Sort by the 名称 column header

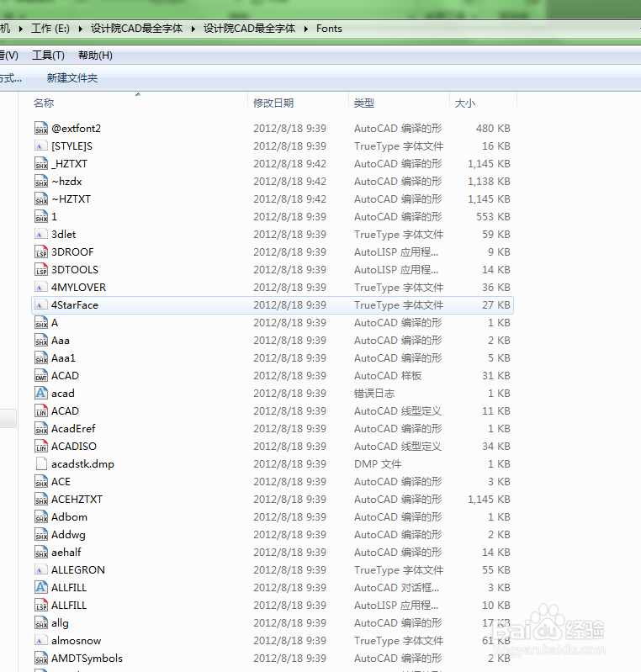click(x=44, y=103)
